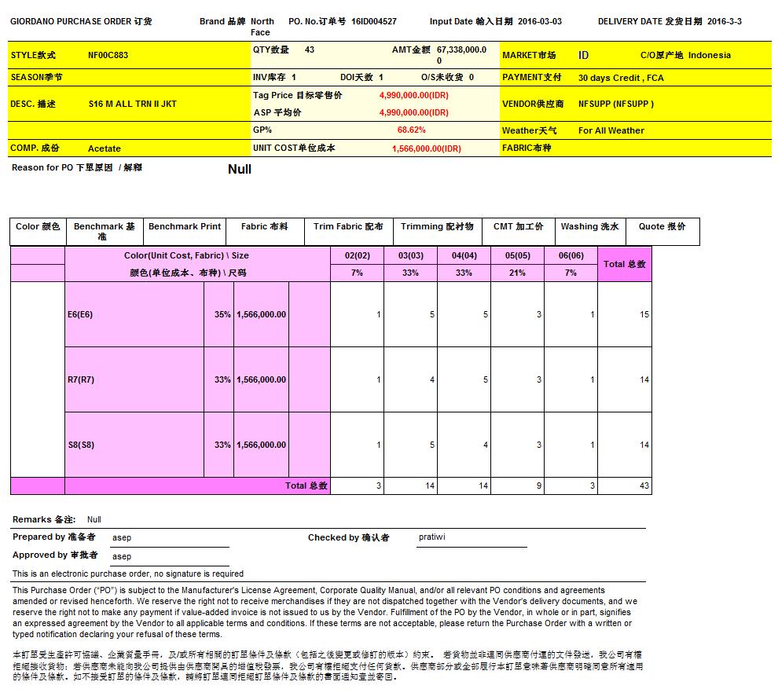778x700 pixels.
Task: Click the S8(S8) color row label
Action: click(80, 445)
